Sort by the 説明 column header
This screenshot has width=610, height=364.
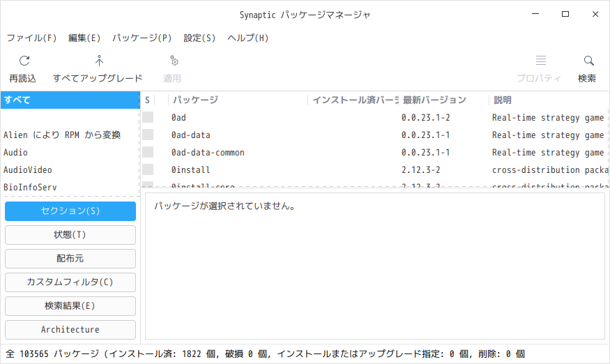549,100
